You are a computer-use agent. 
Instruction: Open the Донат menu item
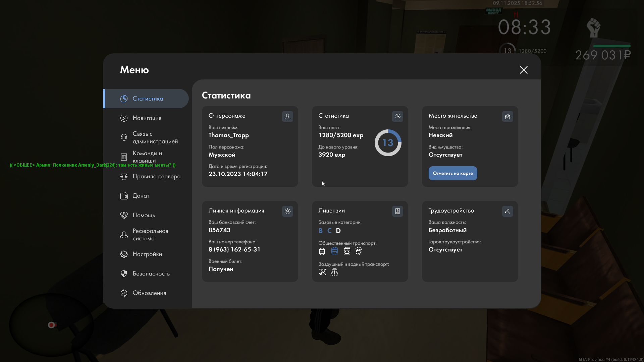pos(141,196)
